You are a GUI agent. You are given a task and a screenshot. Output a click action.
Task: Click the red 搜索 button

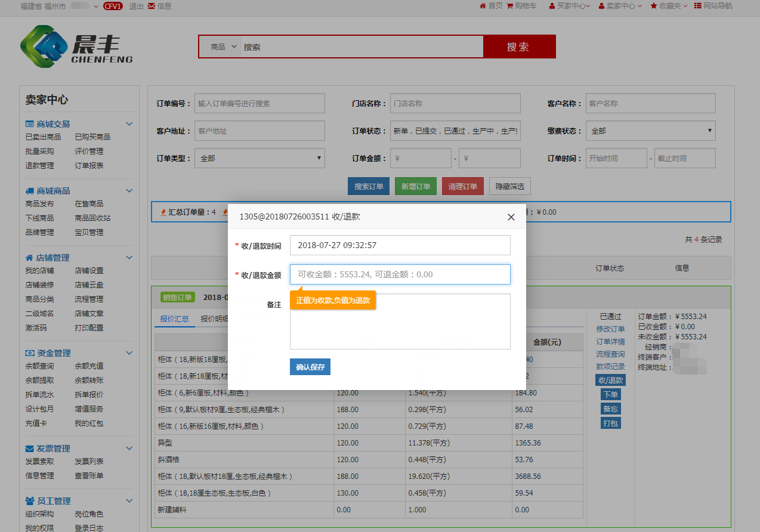pyautogui.click(x=518, y=47)
